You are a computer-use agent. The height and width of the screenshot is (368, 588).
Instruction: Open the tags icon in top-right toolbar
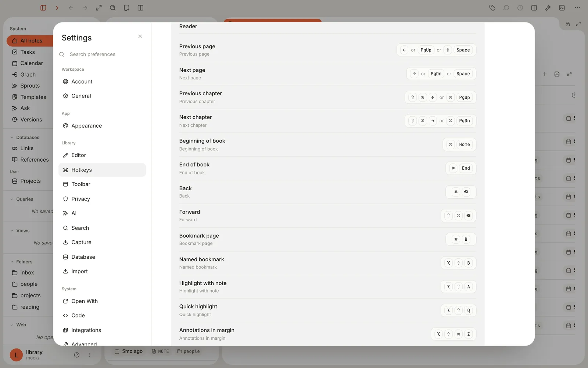(492, 8)
